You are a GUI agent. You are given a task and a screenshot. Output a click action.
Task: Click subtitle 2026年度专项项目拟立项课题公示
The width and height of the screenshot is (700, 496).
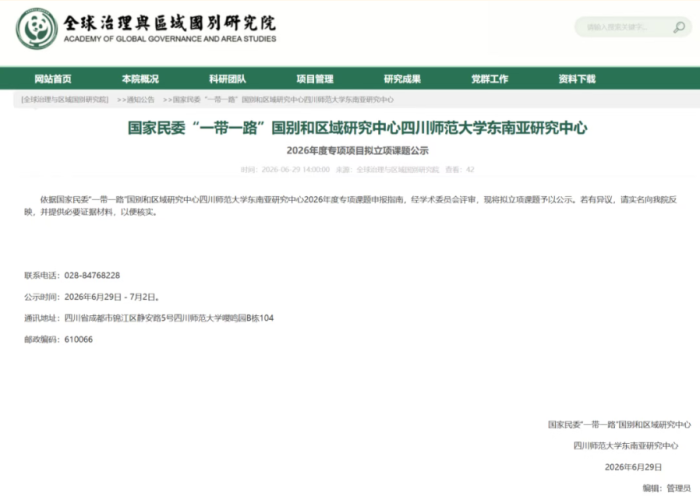coord(357,150)
